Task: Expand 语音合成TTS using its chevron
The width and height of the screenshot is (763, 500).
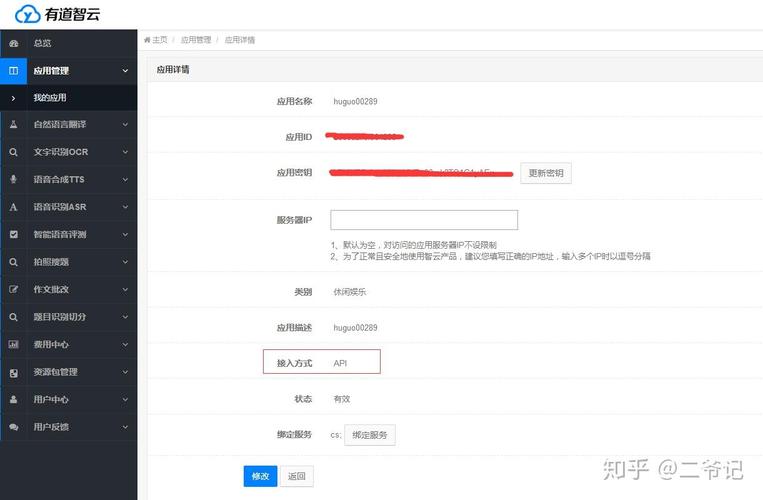Action: pos(125,179)
